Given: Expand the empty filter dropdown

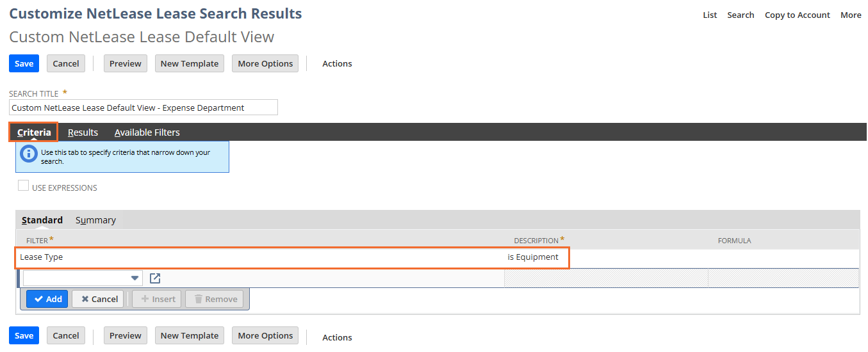Looking at the screenshot, I should [x=135, y=278].
